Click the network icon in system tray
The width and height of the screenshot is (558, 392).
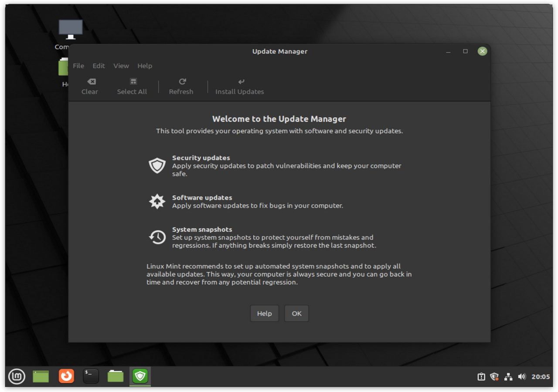508,377
